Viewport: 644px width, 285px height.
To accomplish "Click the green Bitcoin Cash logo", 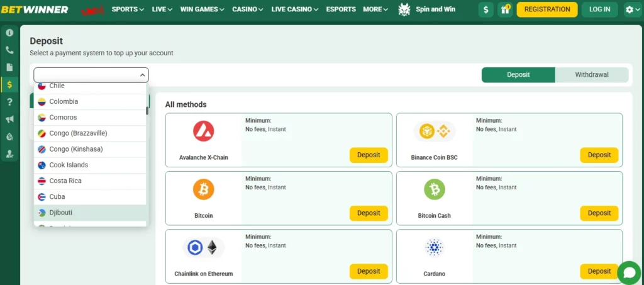I will [434, 189].
